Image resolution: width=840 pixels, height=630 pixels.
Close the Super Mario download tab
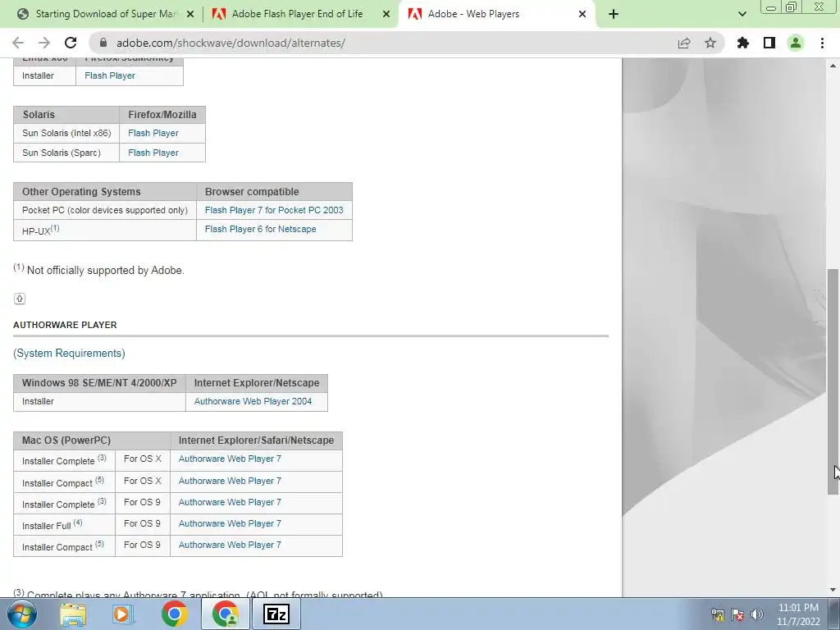[190, 14]
